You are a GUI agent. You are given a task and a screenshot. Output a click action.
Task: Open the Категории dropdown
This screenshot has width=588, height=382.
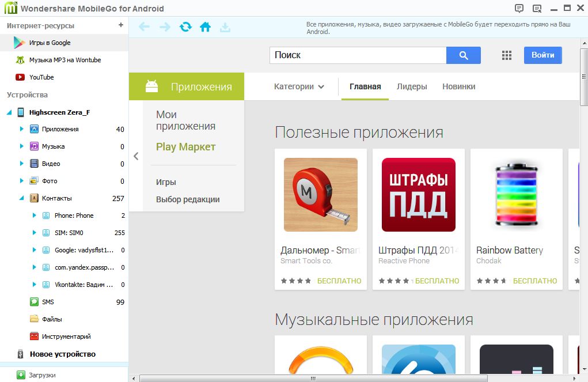[x=299, y=87]
